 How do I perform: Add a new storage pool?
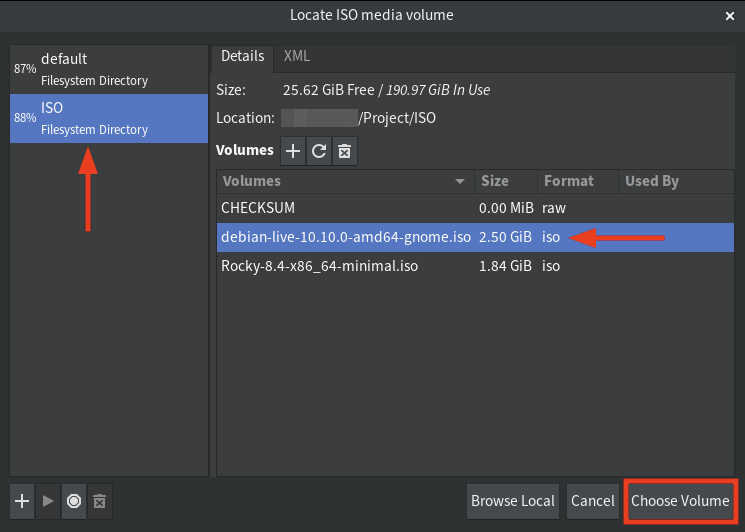23,501
